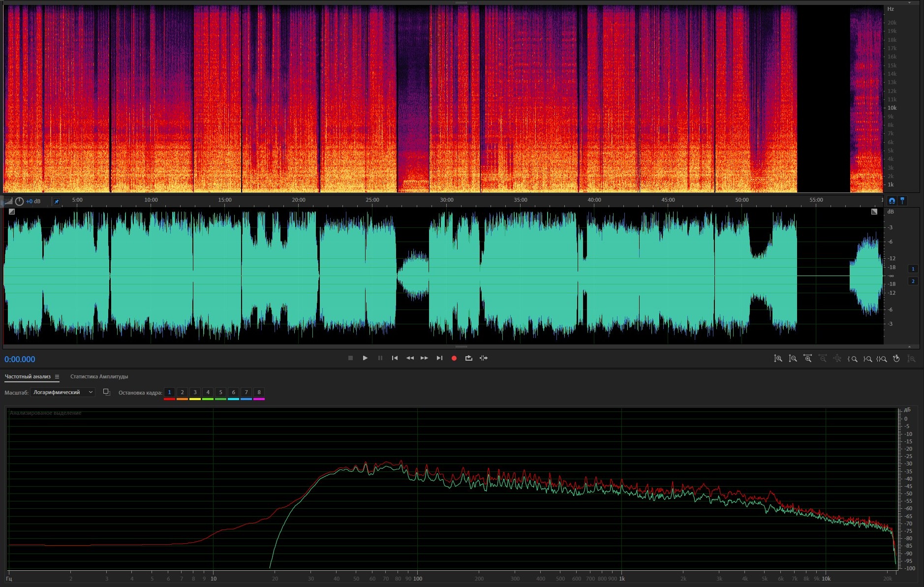Select the Частотный анализ tab
This screenshot has width=924, height=587.
28,377
